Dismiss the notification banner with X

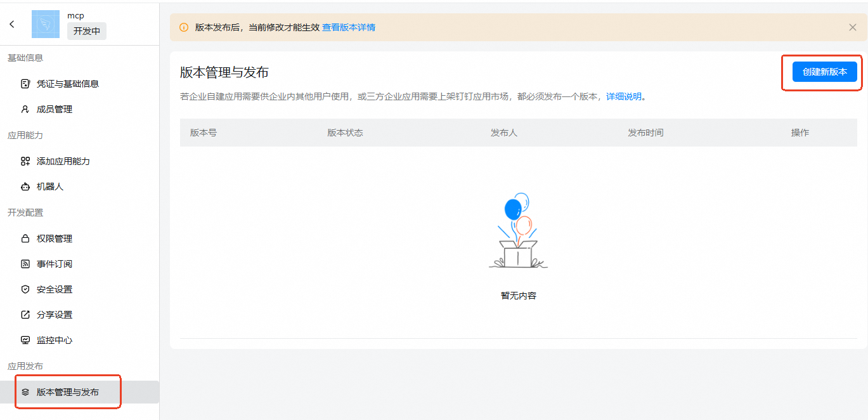(853, 27)
